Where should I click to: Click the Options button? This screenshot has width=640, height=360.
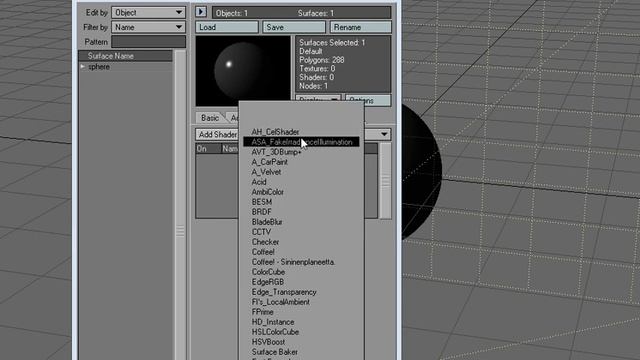(x=367, y=100)
